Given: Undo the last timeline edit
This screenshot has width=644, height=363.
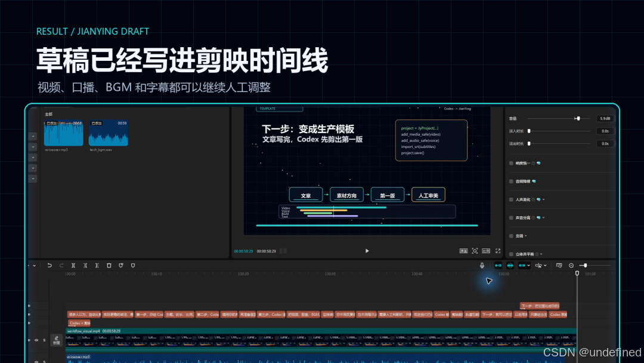Looking at the screenshot, I should coord(49,266).
